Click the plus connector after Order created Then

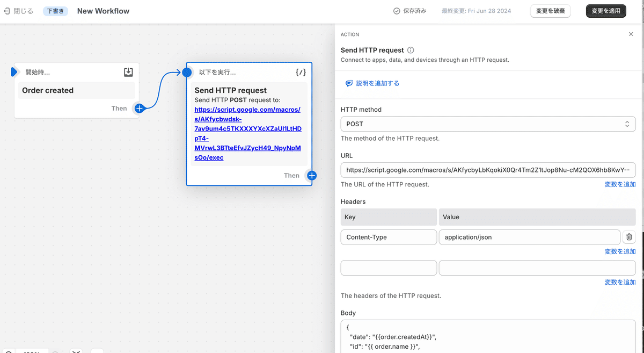[139, 108]
